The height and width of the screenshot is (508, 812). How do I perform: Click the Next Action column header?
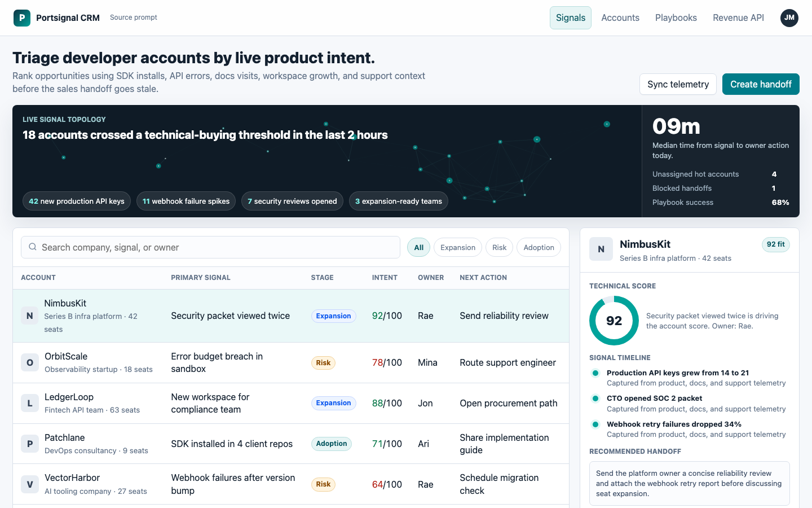pos(483,278)
